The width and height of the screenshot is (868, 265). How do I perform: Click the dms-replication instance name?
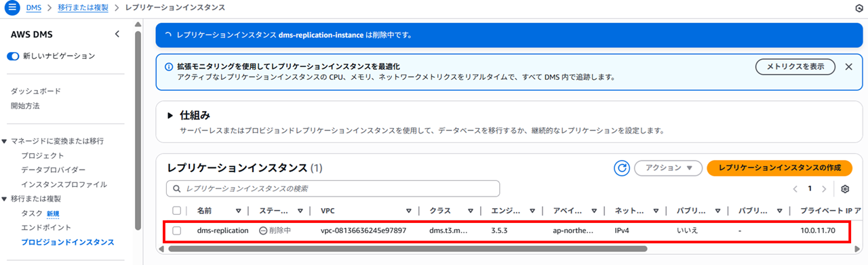click(x=222, y=230)
